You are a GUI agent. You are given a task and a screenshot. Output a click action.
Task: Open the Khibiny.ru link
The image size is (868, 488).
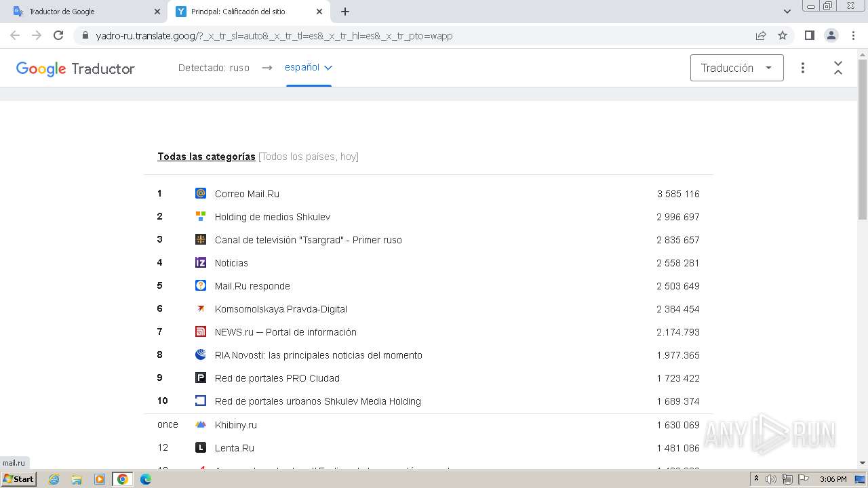tap(236, 425)
